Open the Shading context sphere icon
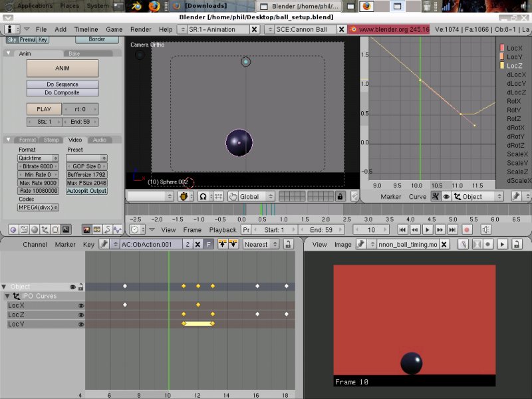 coord(35,229)
